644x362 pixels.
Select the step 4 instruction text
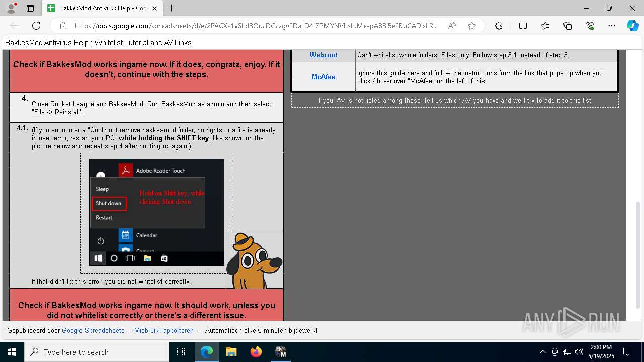click(x=151, y=108)
